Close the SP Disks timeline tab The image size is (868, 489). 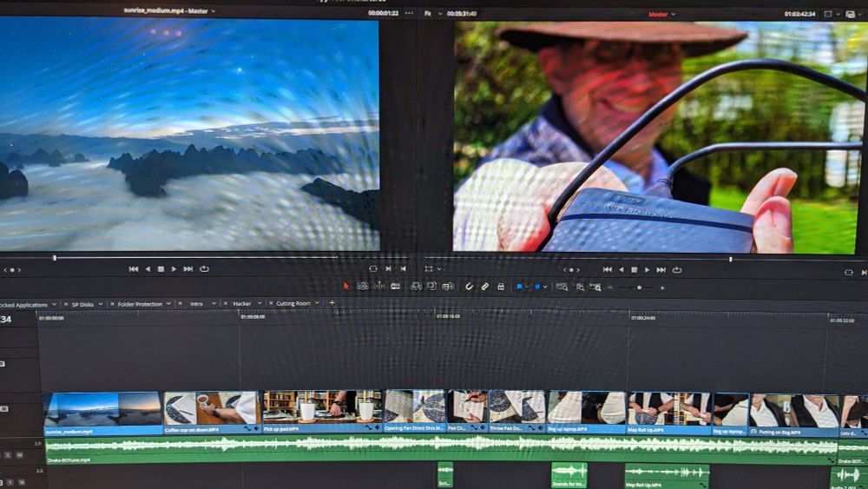pyautogui.click(x=66, y=305)
